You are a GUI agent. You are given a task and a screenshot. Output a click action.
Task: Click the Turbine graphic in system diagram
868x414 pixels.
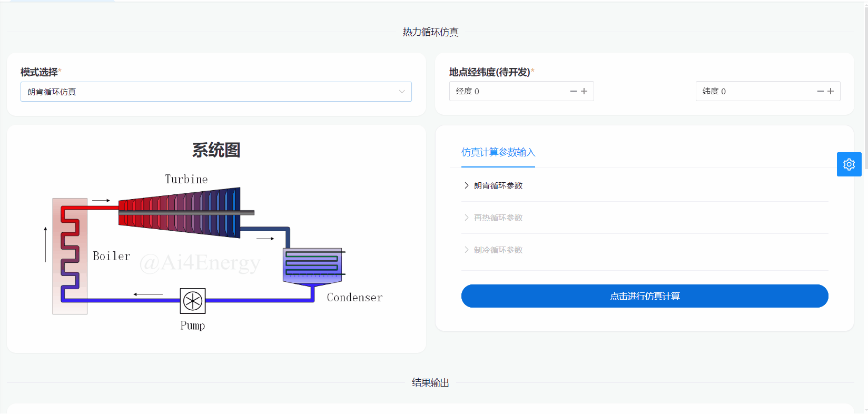[x=179, y=213]
